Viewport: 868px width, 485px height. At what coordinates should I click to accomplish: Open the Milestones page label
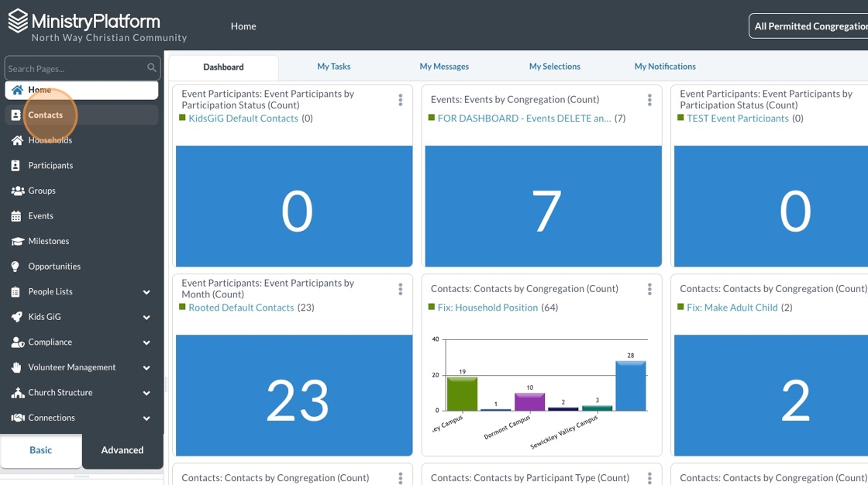49,242
